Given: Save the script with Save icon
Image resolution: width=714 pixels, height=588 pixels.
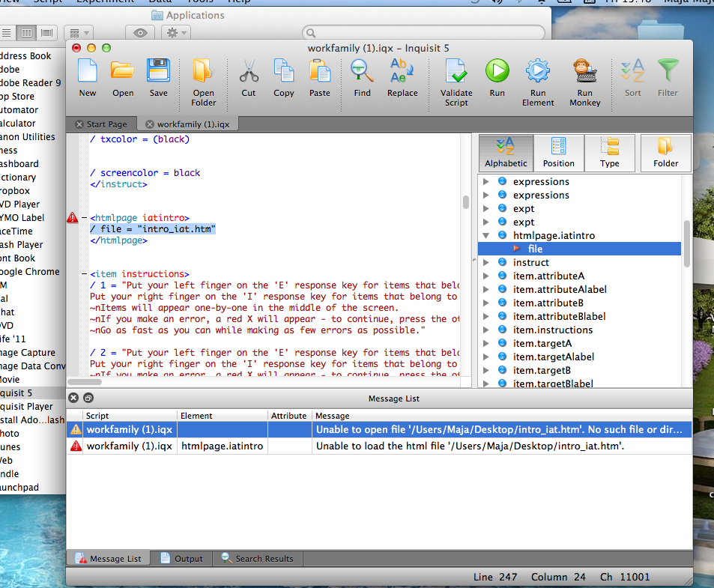Looking at the screenshot, I should point(159,77).
